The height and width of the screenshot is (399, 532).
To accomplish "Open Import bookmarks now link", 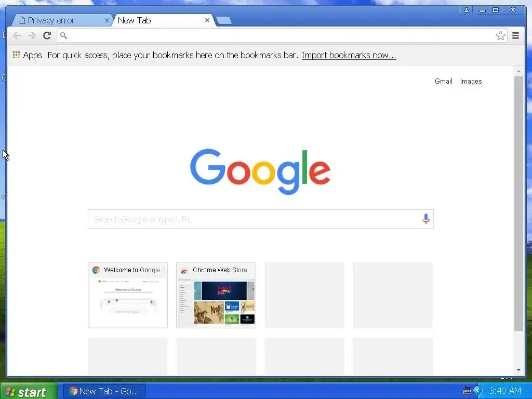I will point(349,55).
